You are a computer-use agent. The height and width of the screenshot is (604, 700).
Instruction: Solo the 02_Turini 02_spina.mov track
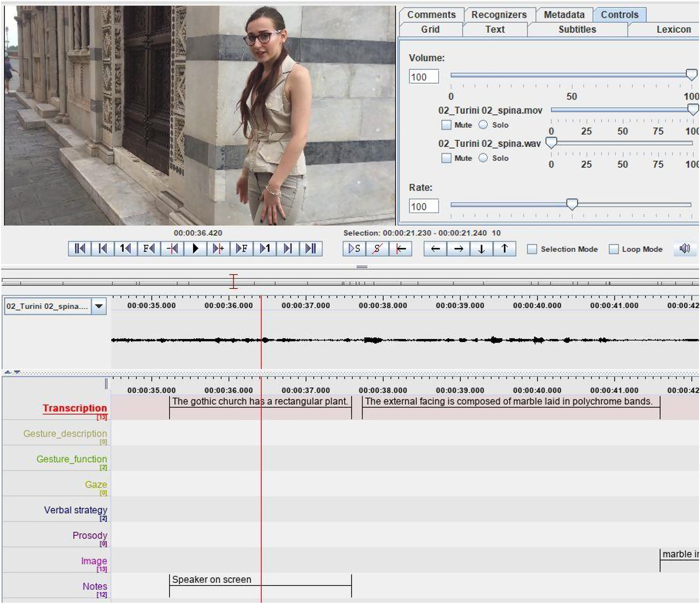pyautogui.click(x=483, y=125)
